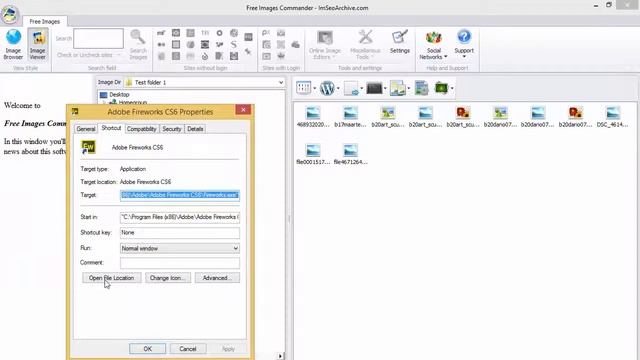This screenshot has width=640, height=360.
Task: Expand the thumbnail layout dropdown arrow
Action: 314,88
